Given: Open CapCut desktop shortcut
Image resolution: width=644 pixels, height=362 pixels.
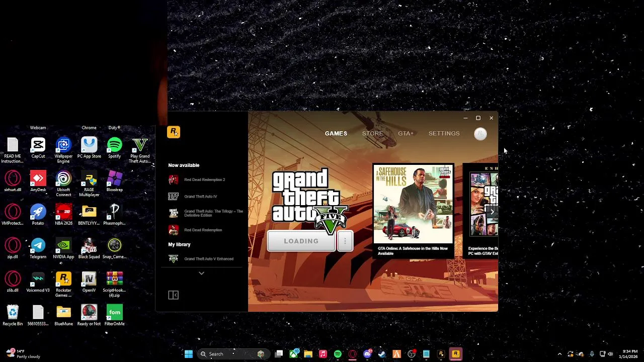Looking at the screenshot, I should [38, 148].
